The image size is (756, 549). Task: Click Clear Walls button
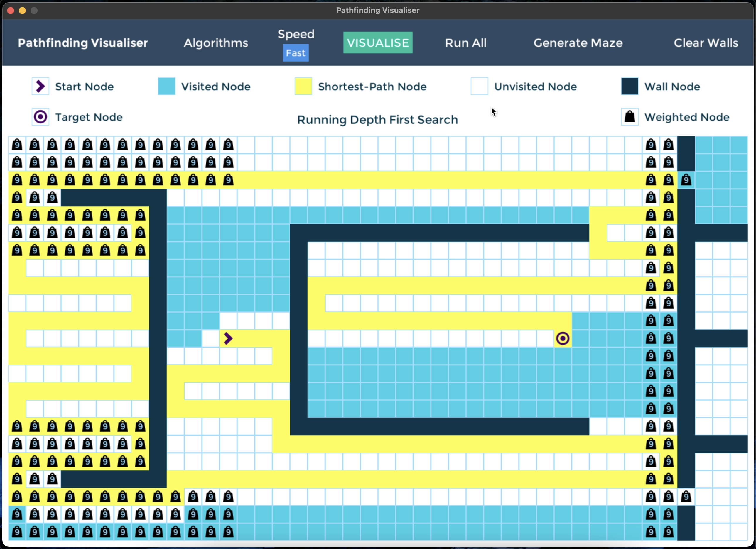706,43
